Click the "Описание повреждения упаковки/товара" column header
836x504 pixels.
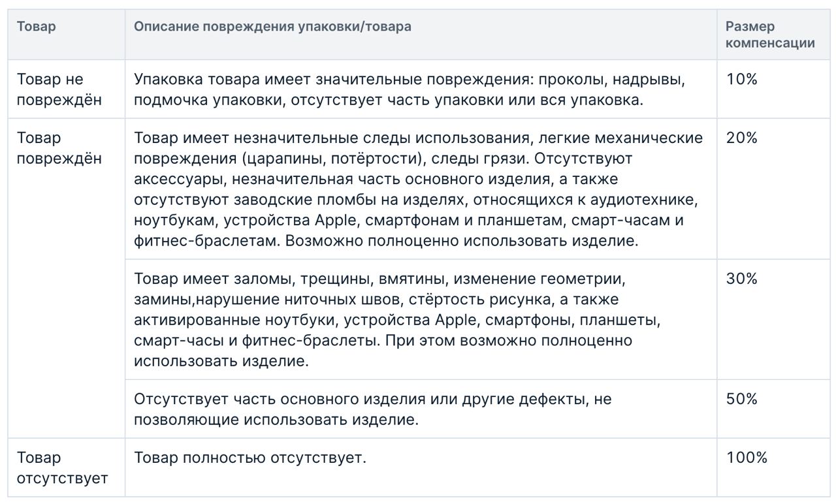272,27
